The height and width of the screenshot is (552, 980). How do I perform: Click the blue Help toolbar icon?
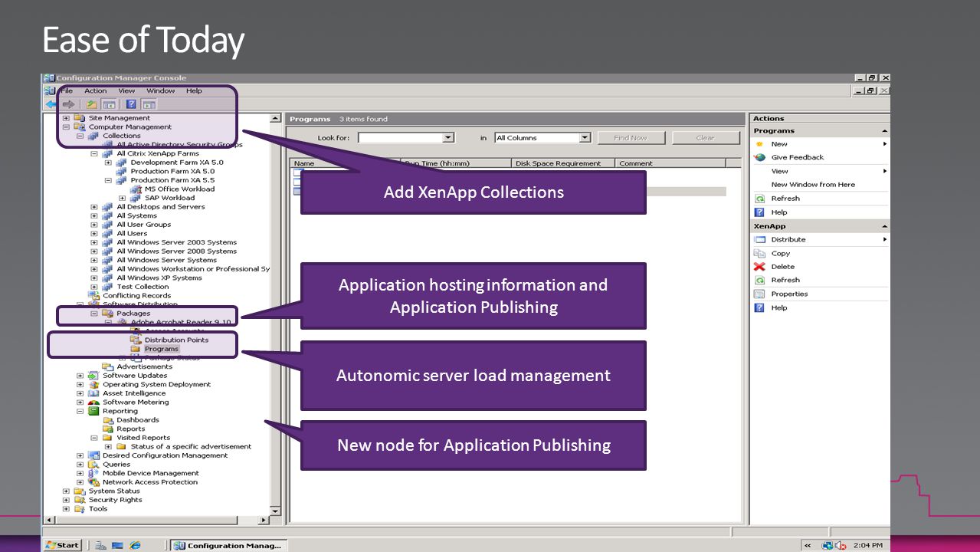pos(131,104)
